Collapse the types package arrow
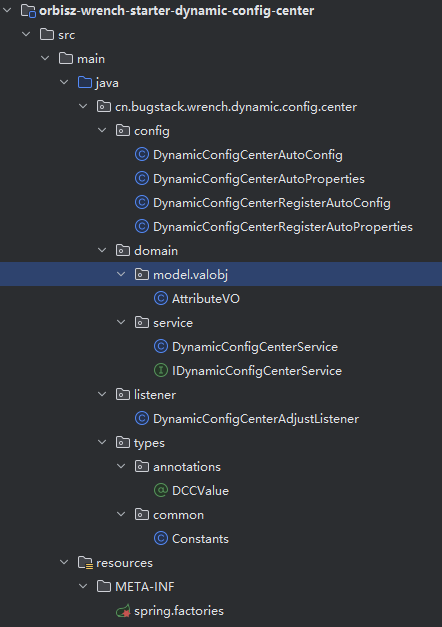The width and height of the screenshot is (442, 627). tap(102, 442)
